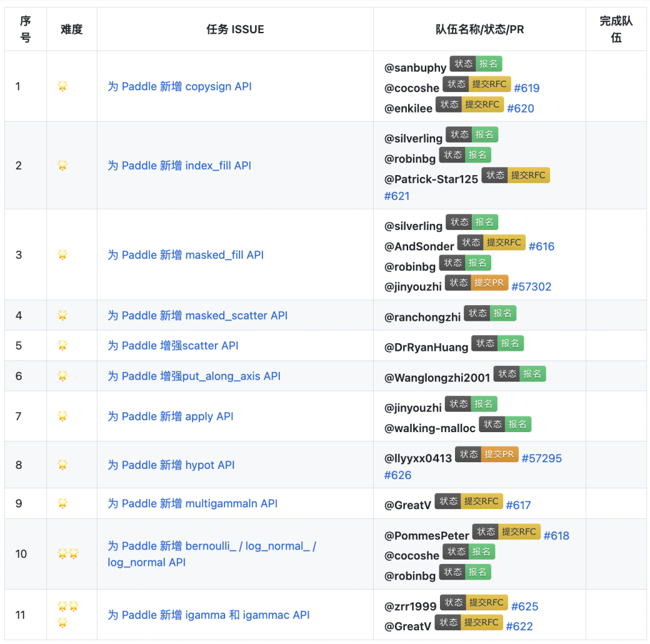The image size is (650, 644).
Task: Follow PR link #57295
Action: [542, 458]
